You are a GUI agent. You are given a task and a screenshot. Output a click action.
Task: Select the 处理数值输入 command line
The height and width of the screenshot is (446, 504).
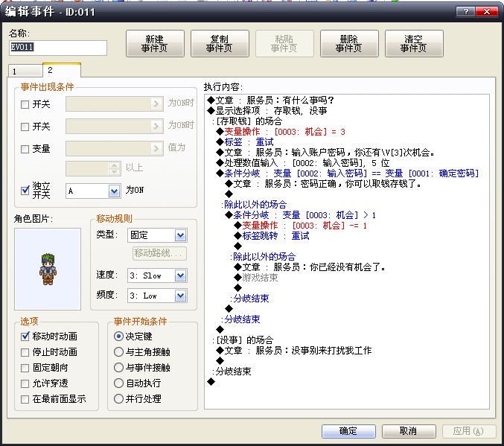(303, 163)
